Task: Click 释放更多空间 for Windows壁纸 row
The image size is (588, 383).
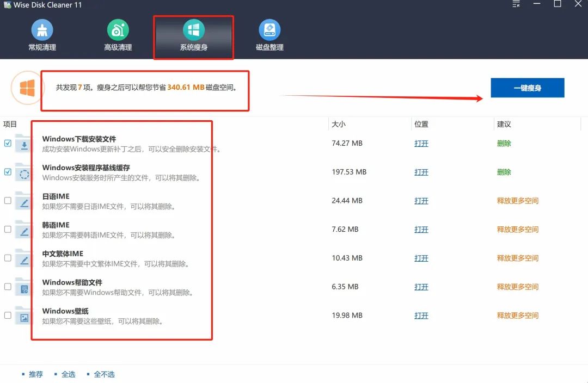Action: coord(518,315)
